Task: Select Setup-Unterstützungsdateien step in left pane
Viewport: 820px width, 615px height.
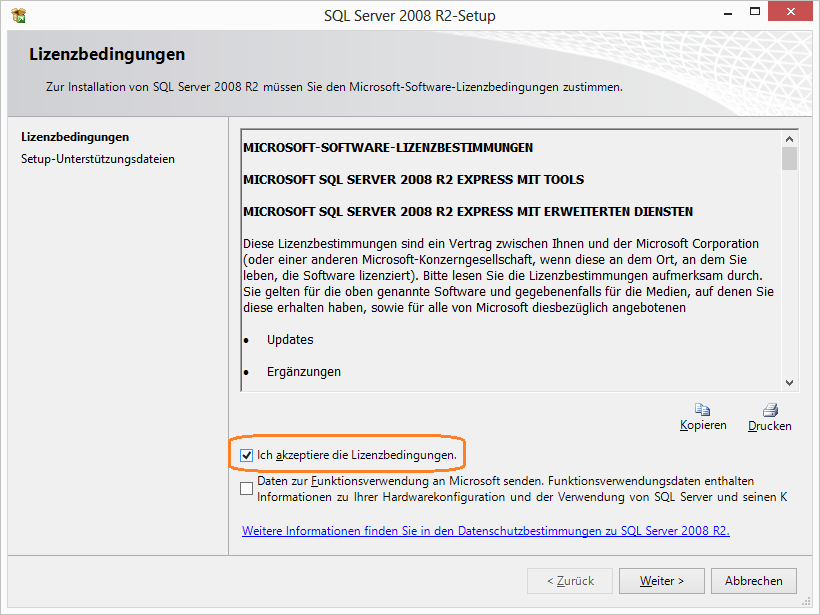Action: pos(98,159)
